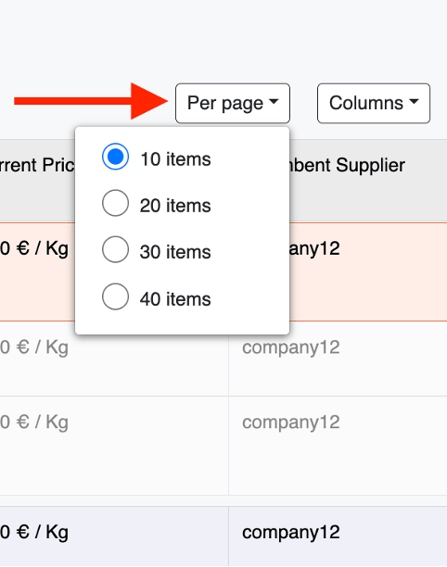The image size is (447, 567).
Task: Open the Per page dropdown button
Action: [x=233, y=103]
